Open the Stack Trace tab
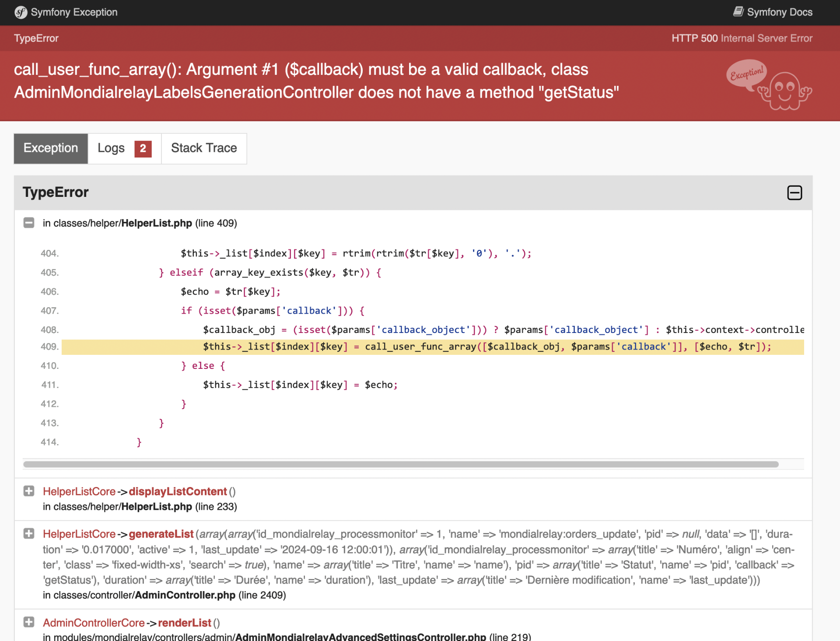This screenshot has height=641, width=840. pos(204,149)
